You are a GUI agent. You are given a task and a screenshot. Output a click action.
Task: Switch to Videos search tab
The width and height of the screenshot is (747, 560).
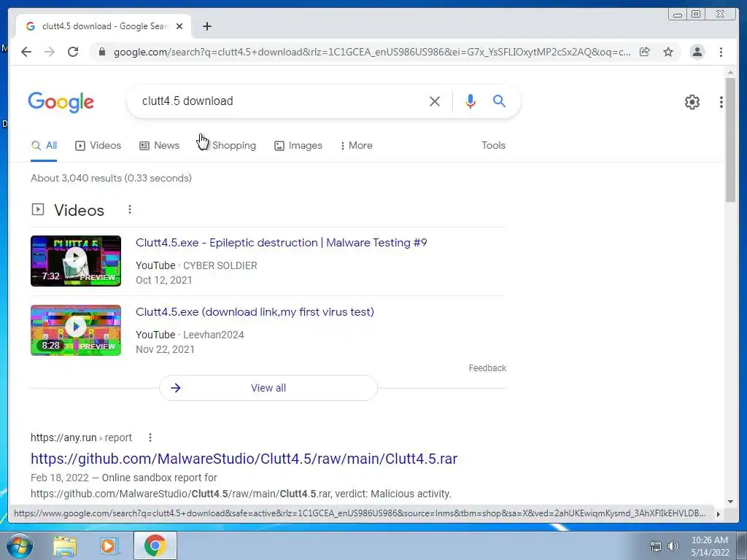[x=98, y=145]
